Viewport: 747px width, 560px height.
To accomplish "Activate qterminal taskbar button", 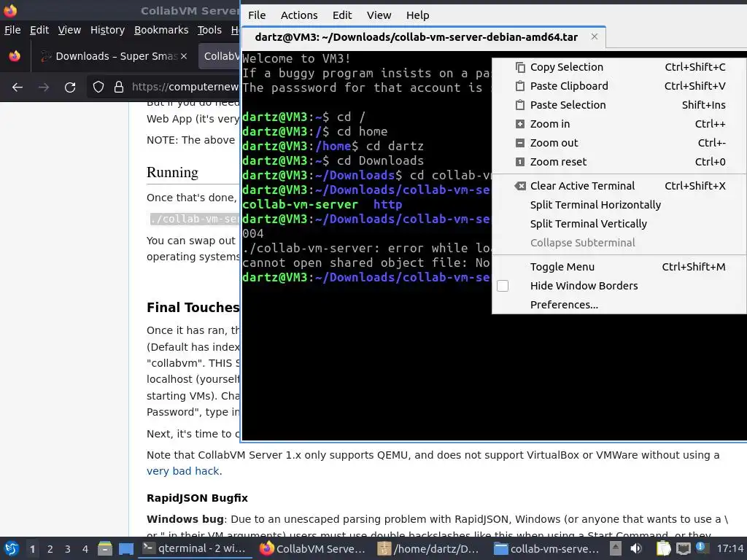I will point(196,548).
